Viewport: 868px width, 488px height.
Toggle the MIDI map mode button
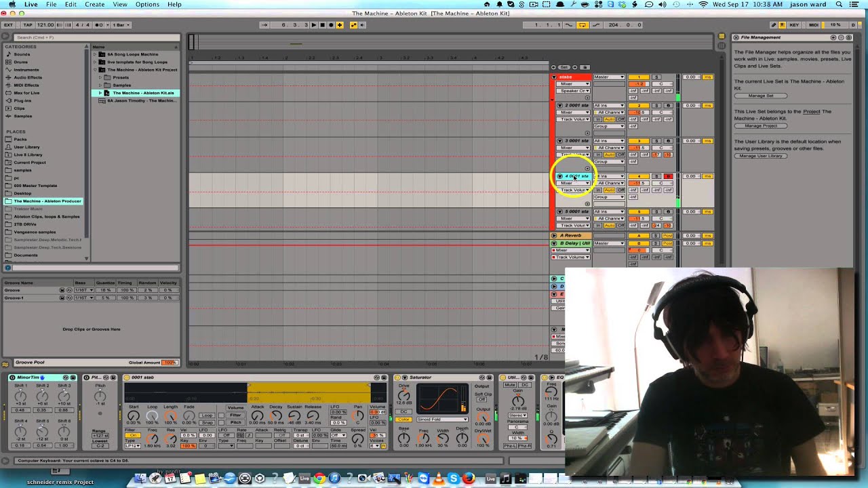tap(813, 25)
